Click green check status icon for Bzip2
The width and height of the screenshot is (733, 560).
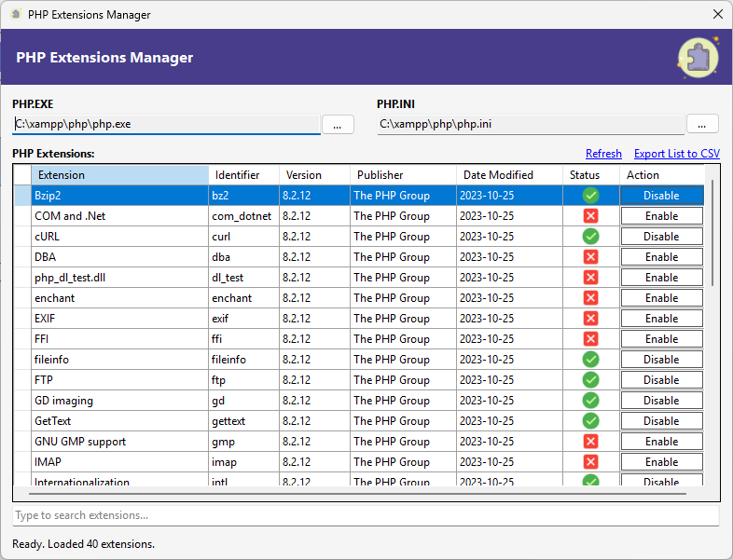pyautogui.click(x=591, y=196)
